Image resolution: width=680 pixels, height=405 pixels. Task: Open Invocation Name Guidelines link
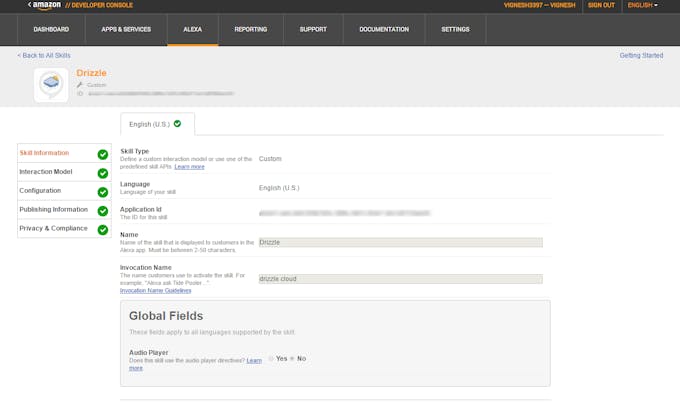click(x=155, y=291)
